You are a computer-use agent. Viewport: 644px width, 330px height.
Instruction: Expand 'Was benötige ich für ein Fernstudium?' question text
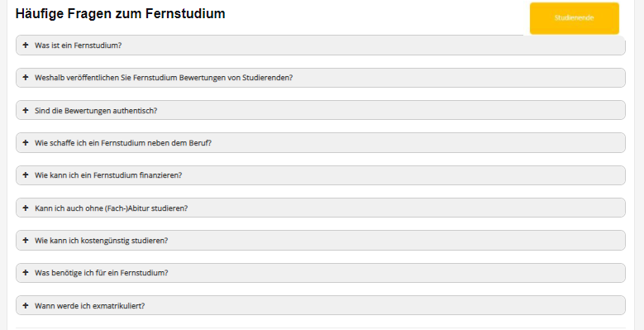[x=101, y=273]
